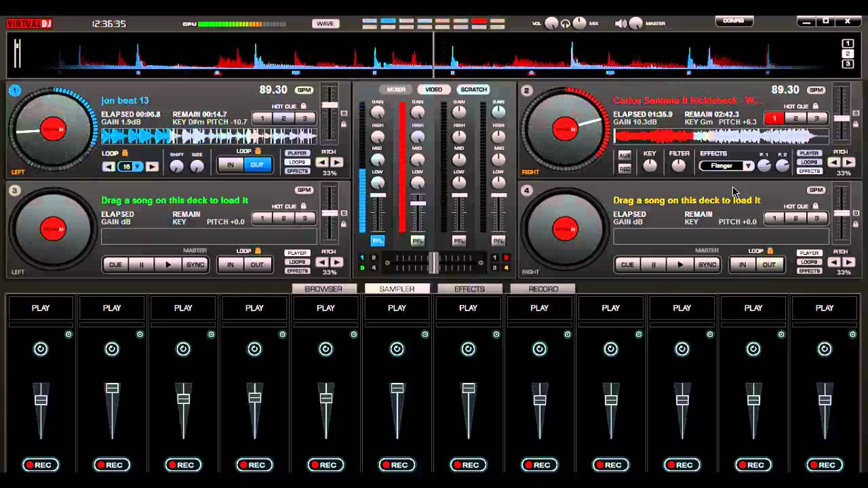
Task: Click the last sampler slot's round knob
Action: (x=825, y=349)
